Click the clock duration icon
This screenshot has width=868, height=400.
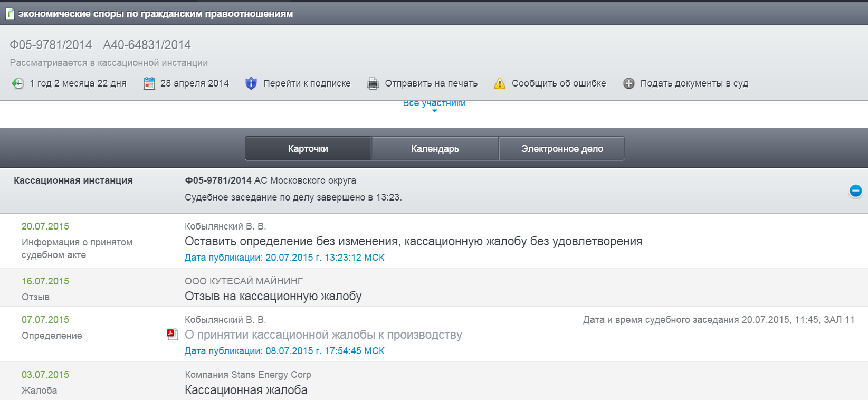17,83
